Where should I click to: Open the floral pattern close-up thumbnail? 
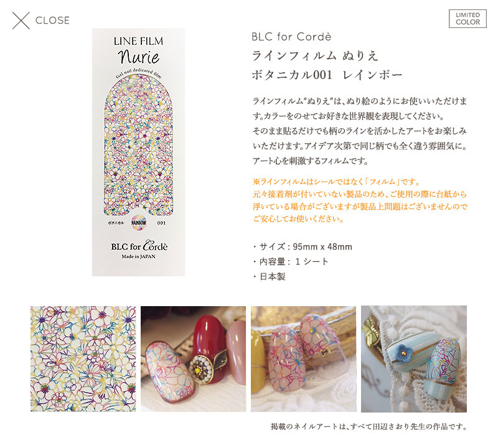coord(83,359)
